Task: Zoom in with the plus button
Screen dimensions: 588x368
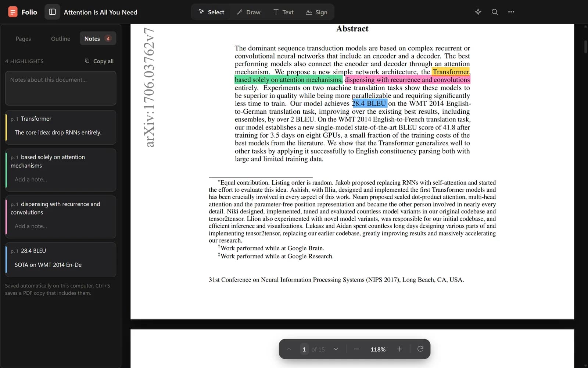Action: click(x=399, y=349)
